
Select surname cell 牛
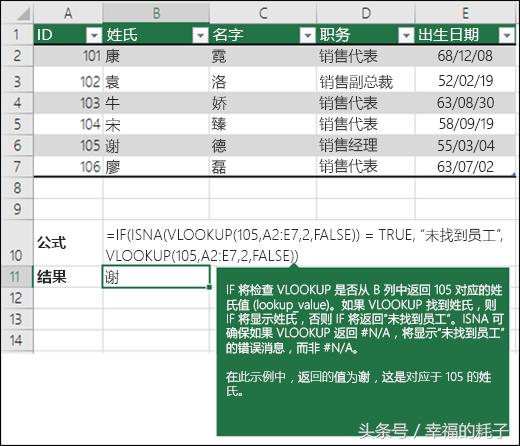tap(156, 103)
